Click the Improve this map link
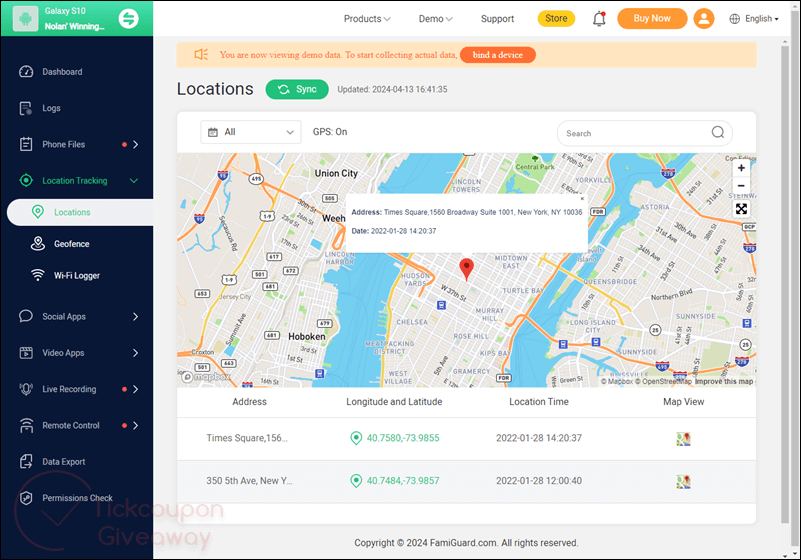Viewport: 801px width, 560px height. click(724, 382)
